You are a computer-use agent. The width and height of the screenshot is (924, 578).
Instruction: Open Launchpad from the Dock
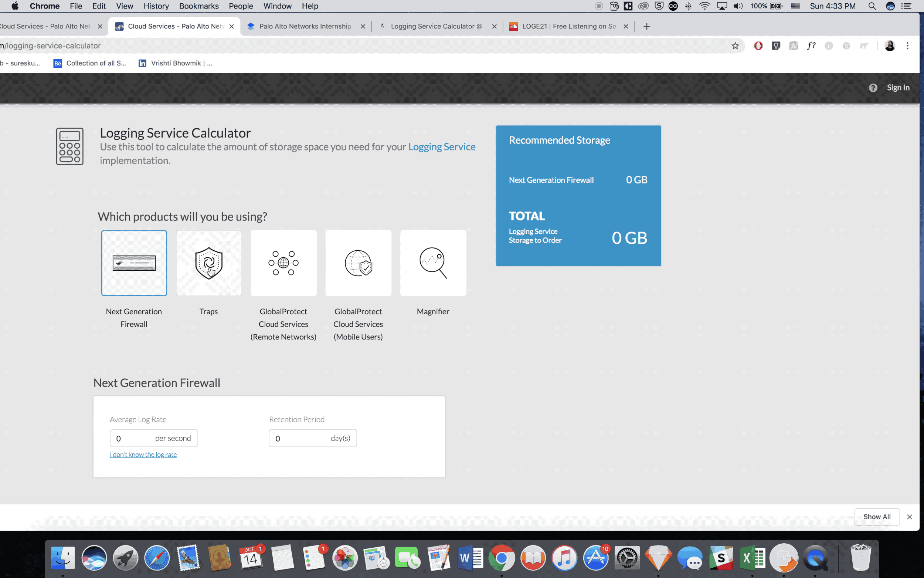tap(126, 558)
